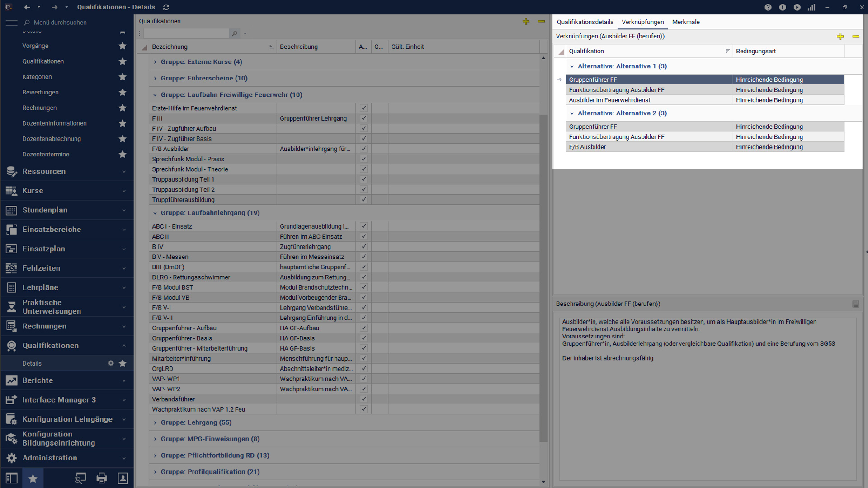Screen dimensions: 868x488
Task: Open the Details settings gear icon
Action: click(x=111, y=363)
